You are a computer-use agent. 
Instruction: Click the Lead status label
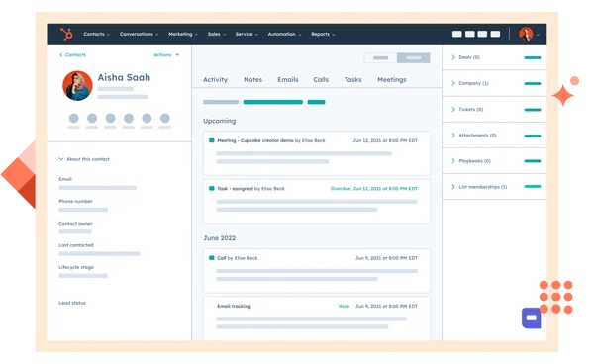[x=72, y=303]
